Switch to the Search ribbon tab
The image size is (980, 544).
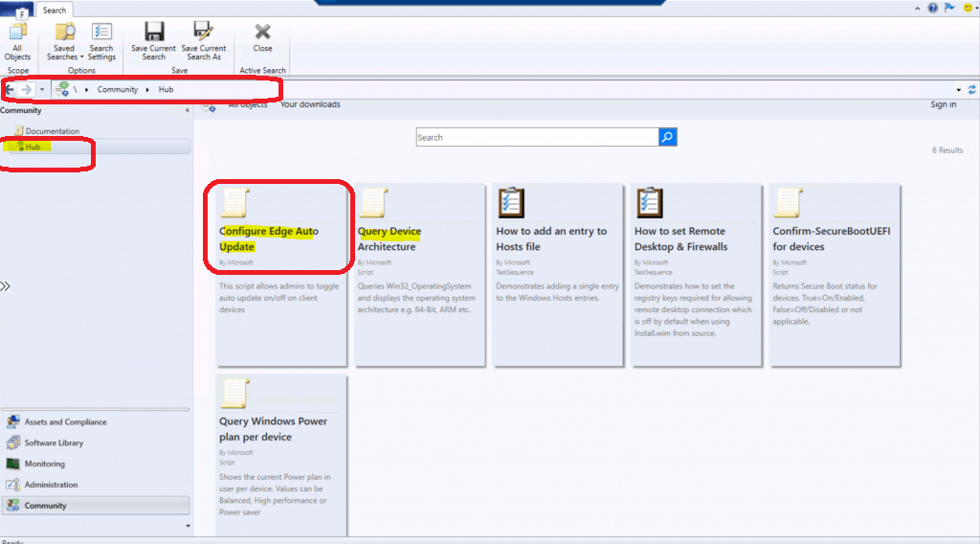pyautogui.click(x=55, y=10)
